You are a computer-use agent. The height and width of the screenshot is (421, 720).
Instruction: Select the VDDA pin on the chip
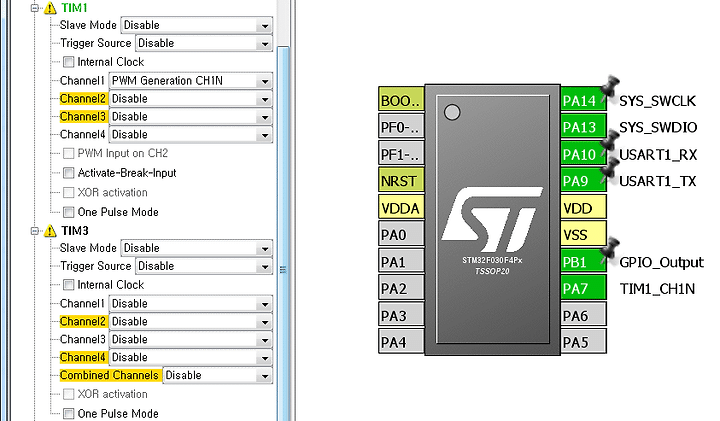click(x=401, y=208)
